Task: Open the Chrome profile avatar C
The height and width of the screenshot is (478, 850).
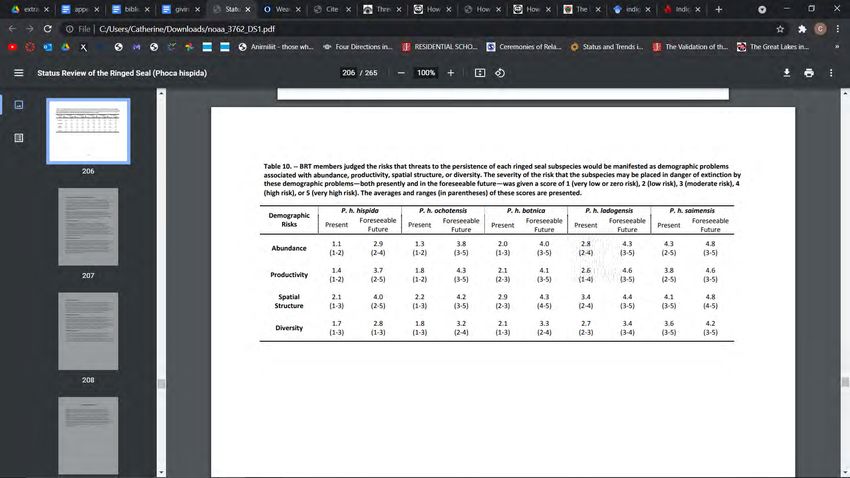Action: coord(820,29)
